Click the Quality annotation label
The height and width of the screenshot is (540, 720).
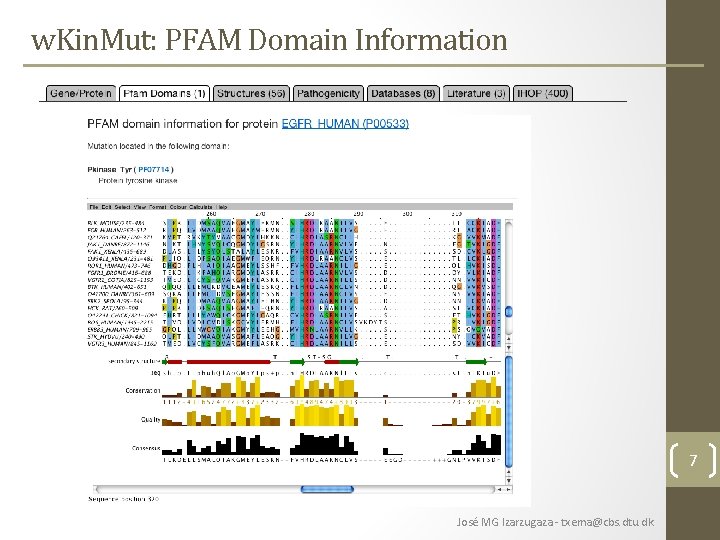point(151,420)
